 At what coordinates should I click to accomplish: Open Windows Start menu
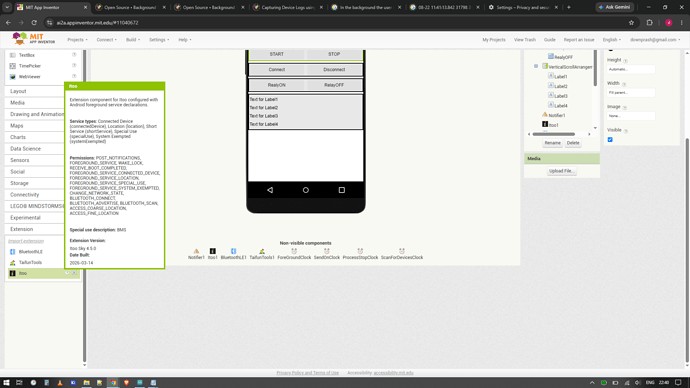(6, 383)
